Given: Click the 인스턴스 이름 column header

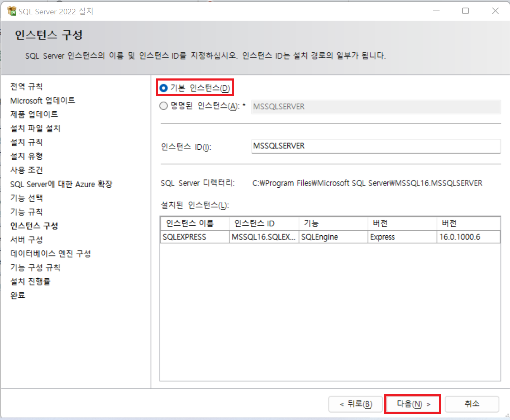Looking at the screenshot, I should 195,223.
